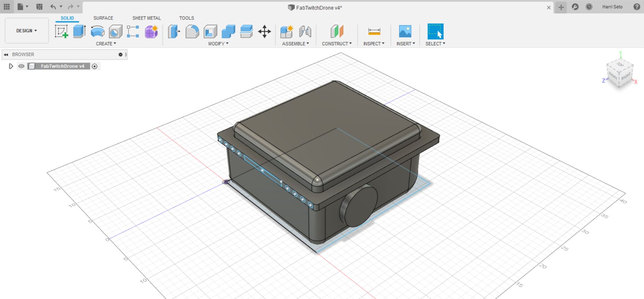Open the job status clock icon
Screen dimensions: 644x299
coord(589,7)
